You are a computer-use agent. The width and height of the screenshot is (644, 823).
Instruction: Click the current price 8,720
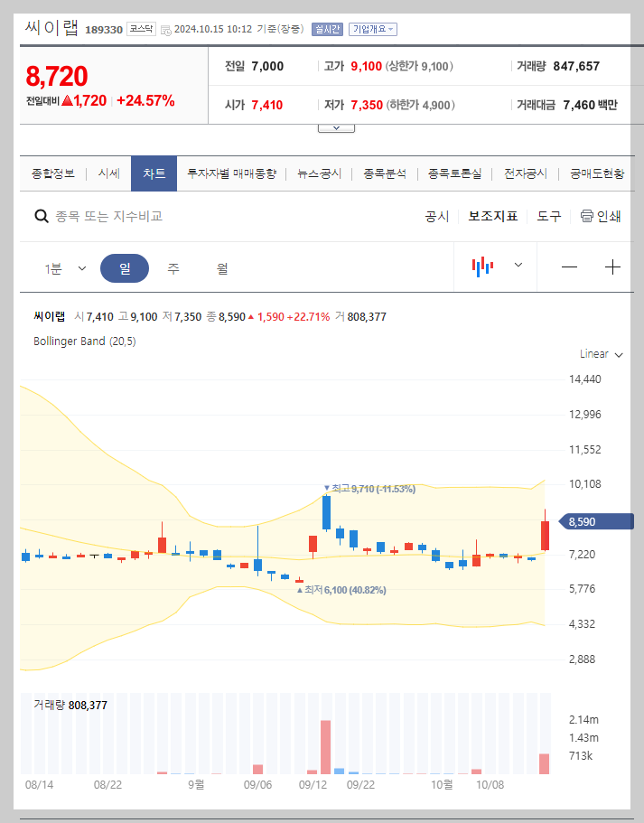click(57, 76)
